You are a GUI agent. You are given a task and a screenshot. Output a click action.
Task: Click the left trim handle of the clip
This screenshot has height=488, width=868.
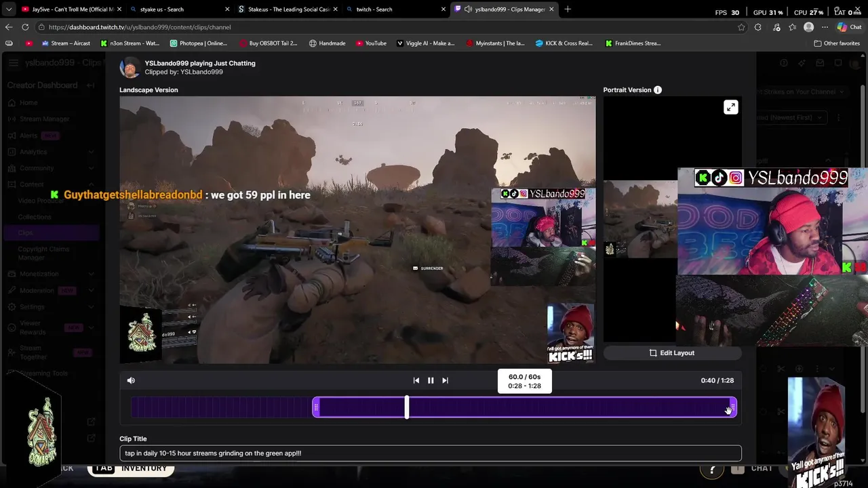pyautogui.click(x=316, y=407)
